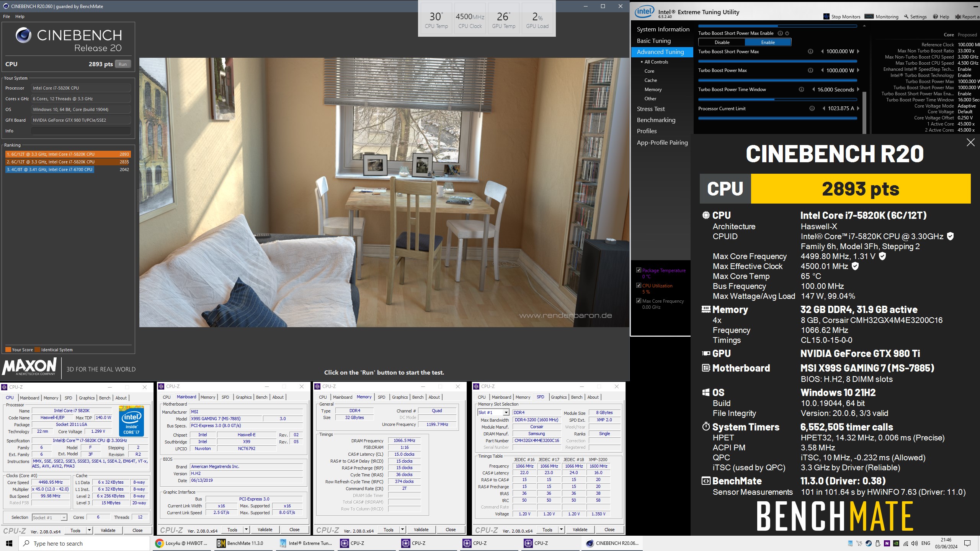Adjust Turbo Boost Power Time Window slider

777,99
